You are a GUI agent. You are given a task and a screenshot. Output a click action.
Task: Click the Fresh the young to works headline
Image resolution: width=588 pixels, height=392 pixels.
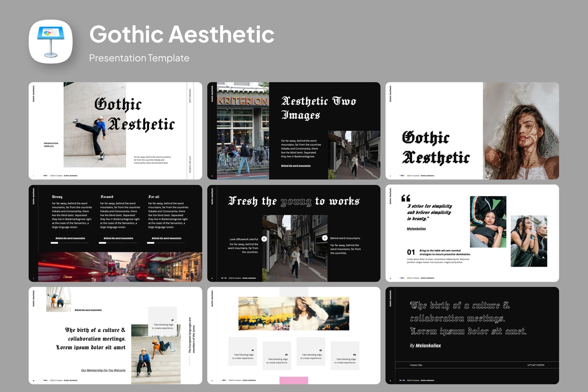click(x=294, y=201)
